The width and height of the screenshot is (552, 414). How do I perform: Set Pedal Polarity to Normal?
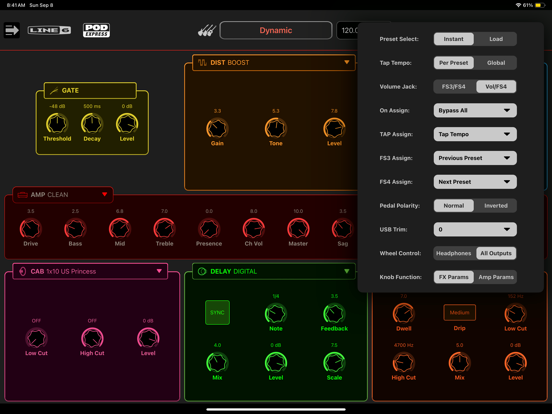pos(453,206)
